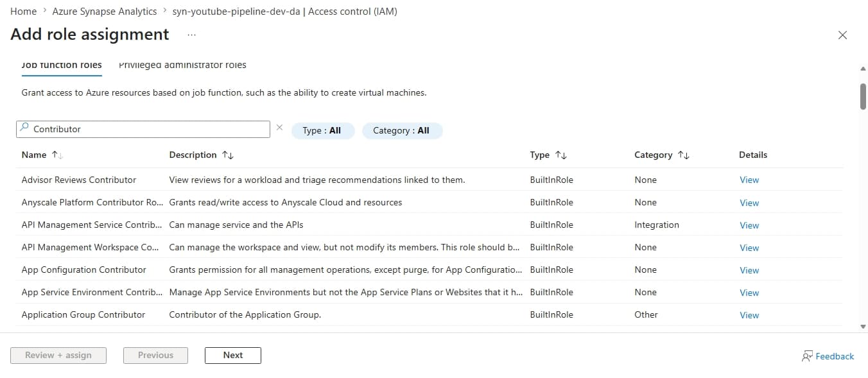This screenshot has height=378, width=868.
Task: View details for Anyscale Platform Contributor role
Action: (749, 203)
